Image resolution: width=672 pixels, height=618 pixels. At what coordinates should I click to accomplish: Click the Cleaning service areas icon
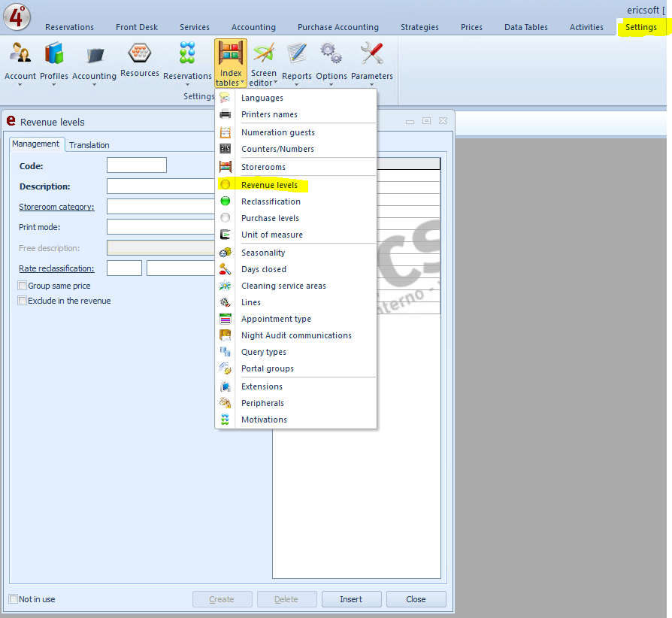[225, 286]
